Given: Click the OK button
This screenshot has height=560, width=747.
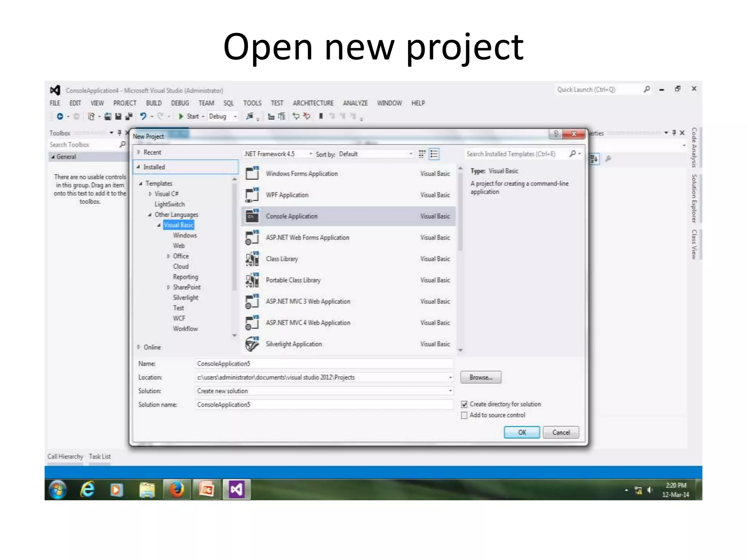Looking at the screenshot, I should (x=522, y=432).
